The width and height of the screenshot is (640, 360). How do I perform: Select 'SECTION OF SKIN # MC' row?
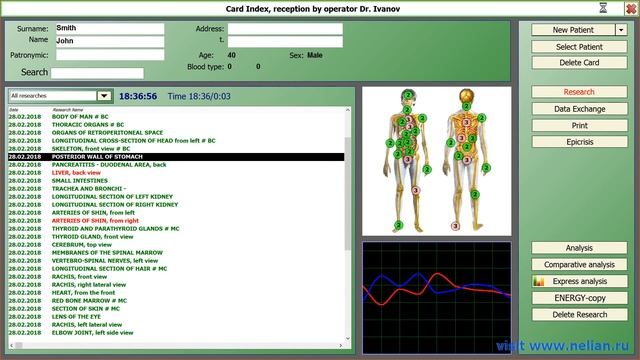[176, 309]
